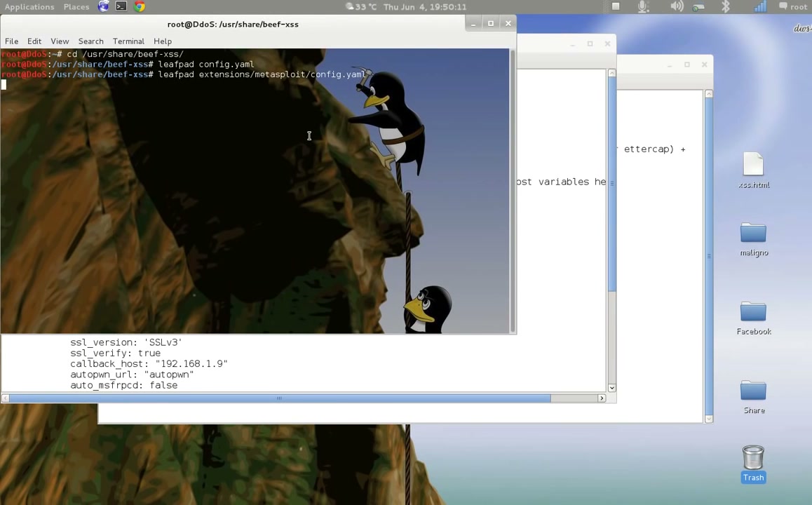Click terminal line 'leafpad extensions/metasploit/config.yaml'

262,74
